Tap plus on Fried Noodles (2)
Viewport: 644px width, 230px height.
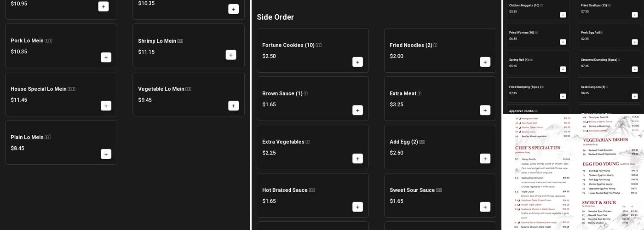(x=485, y=62)
